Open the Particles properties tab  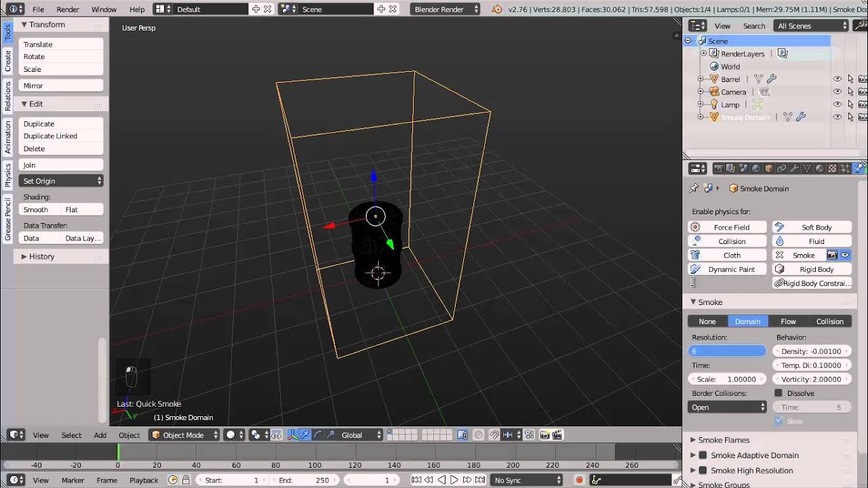coord(844,169)
